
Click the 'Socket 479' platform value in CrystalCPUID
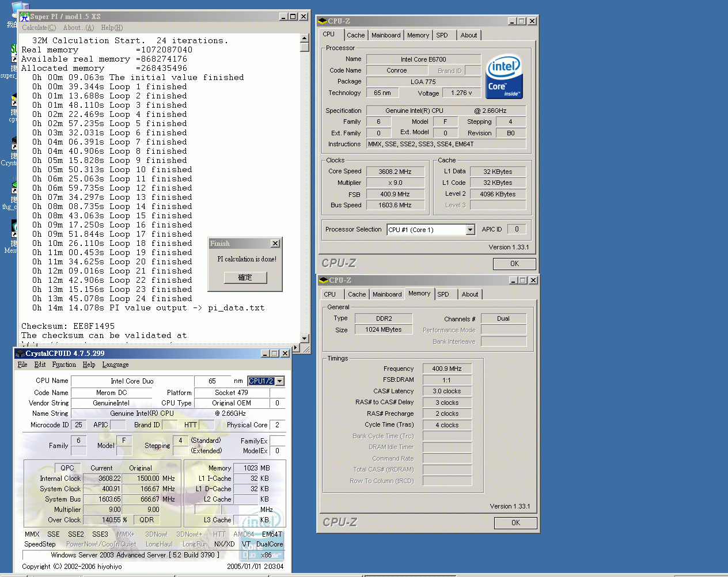[232, 393]
